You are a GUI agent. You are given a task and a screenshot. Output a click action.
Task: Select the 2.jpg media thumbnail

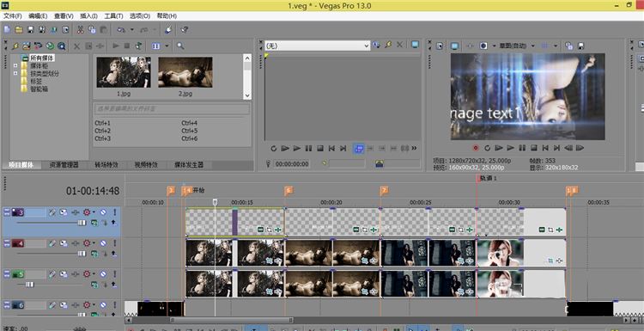[x=185, y=72]
